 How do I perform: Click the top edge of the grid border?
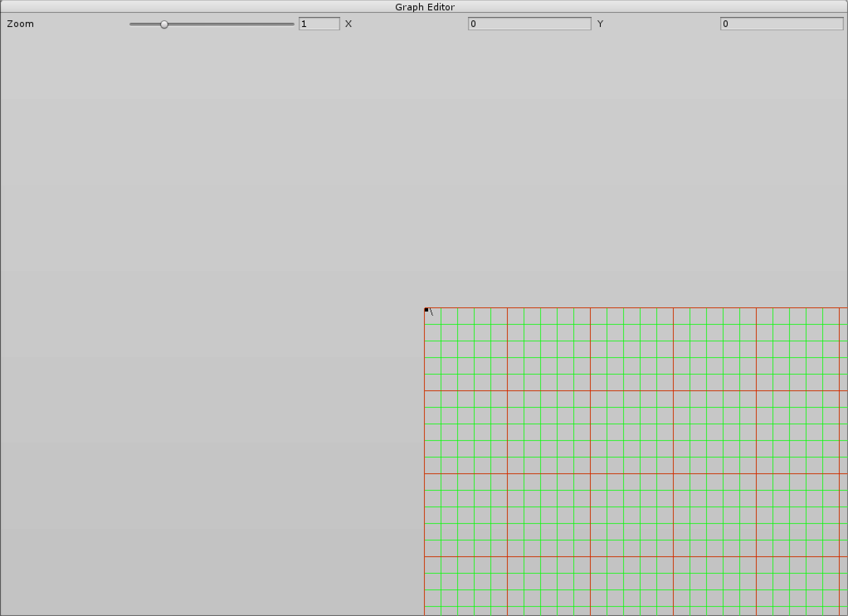point(622,309)
